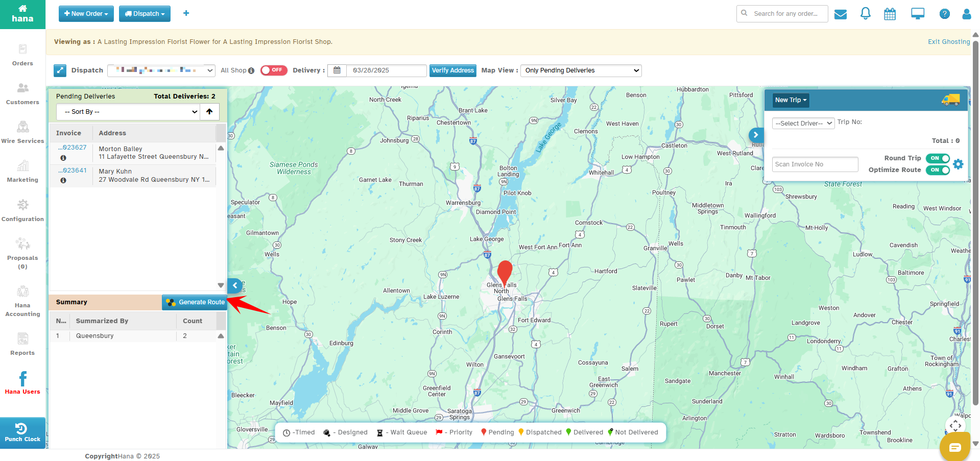This screenshot has height=461, width=980.
Task: Open the shop selector dropdown
Action: point(161,70)
